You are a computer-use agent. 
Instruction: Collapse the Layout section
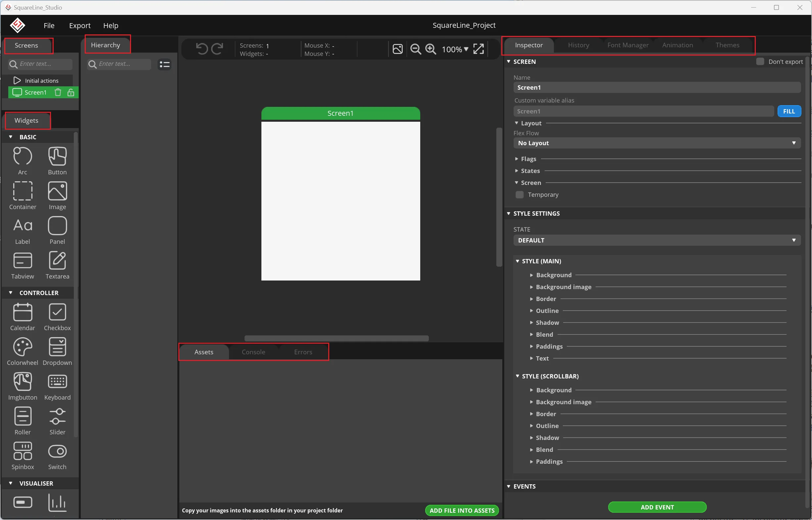[517, 123]
